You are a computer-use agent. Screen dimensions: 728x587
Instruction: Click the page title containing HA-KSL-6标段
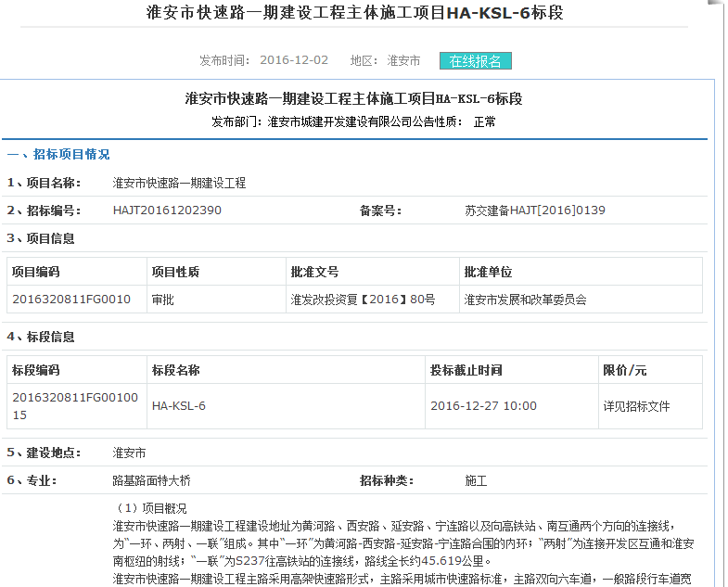point(355,13)
